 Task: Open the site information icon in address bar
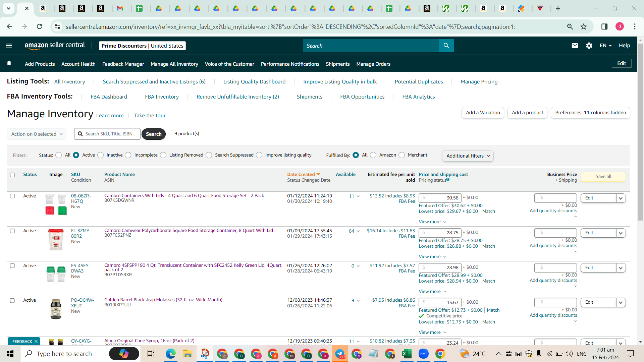[58, 26]
